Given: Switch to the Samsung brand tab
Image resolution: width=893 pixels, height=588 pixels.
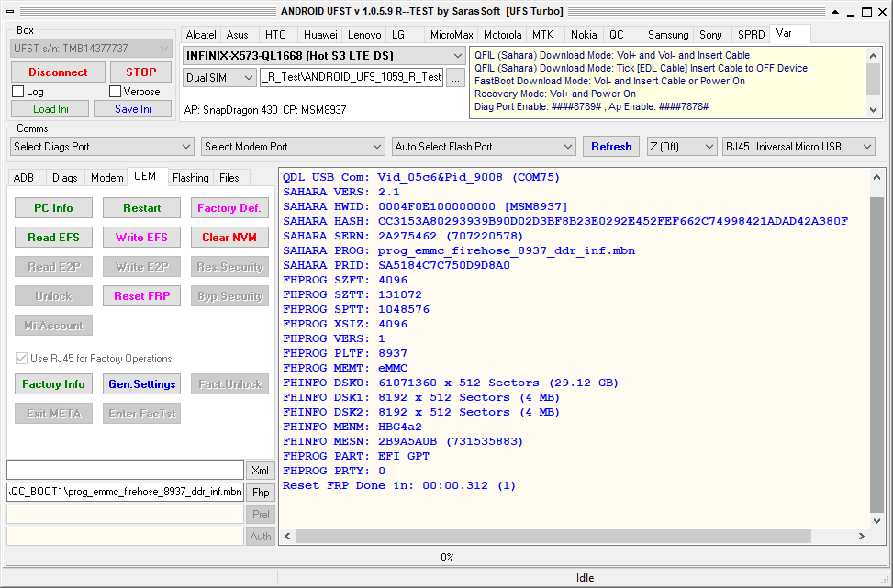Looking at the screenshot, I should click(x=668, y=35).
